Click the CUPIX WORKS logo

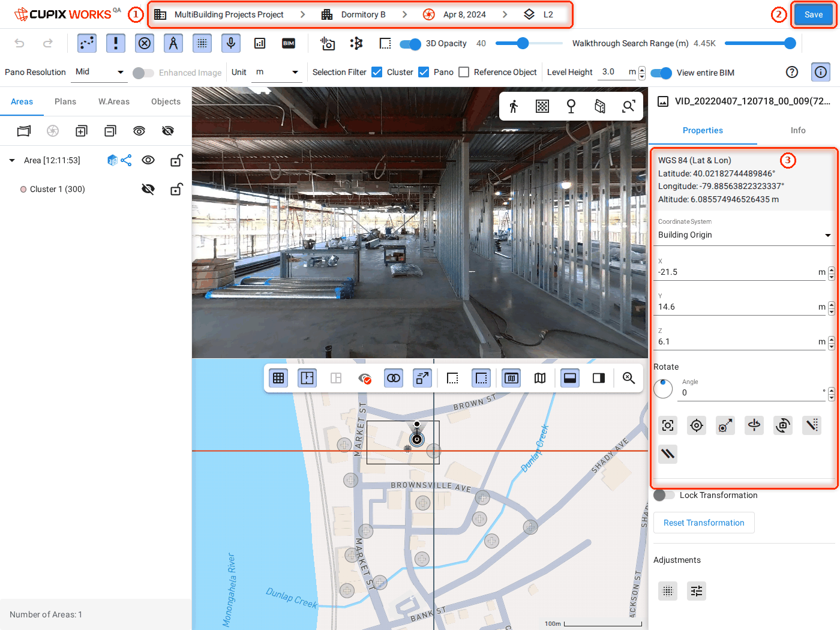[62, 14]
